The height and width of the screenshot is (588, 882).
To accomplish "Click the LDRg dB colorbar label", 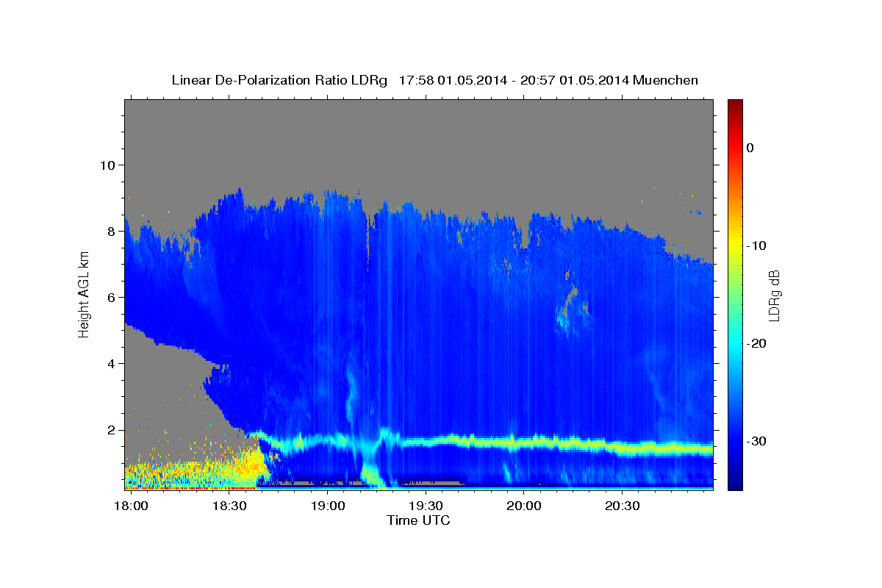I will tap(774, 295).
